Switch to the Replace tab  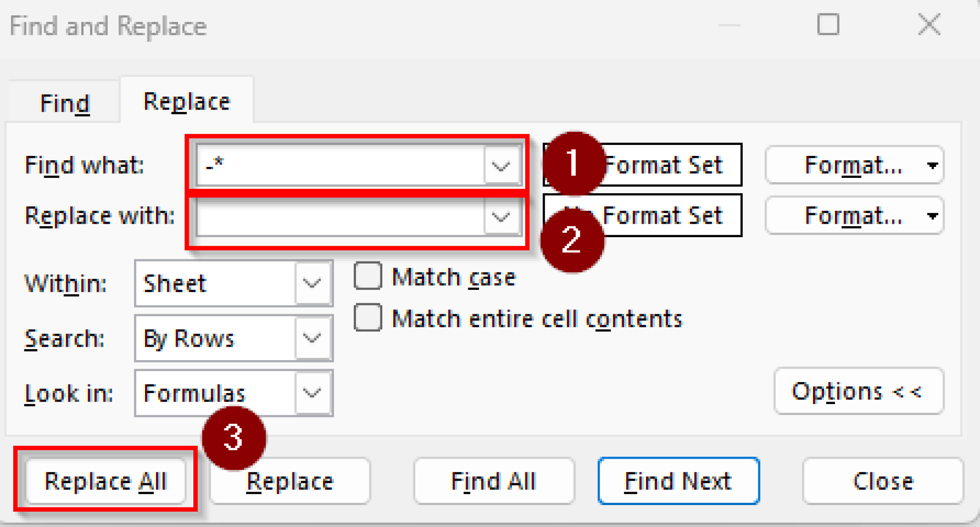186,100
